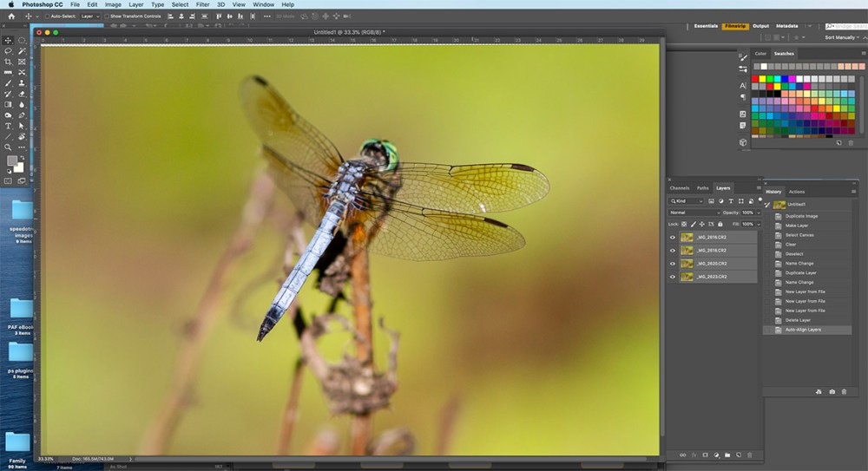
Task: Select the Auto-Align Layers history state
Action: (808, 330)
